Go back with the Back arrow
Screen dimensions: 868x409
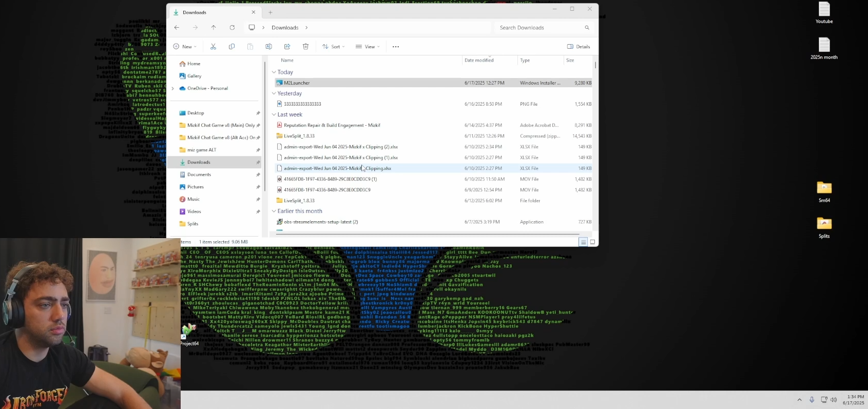point(177,28)
